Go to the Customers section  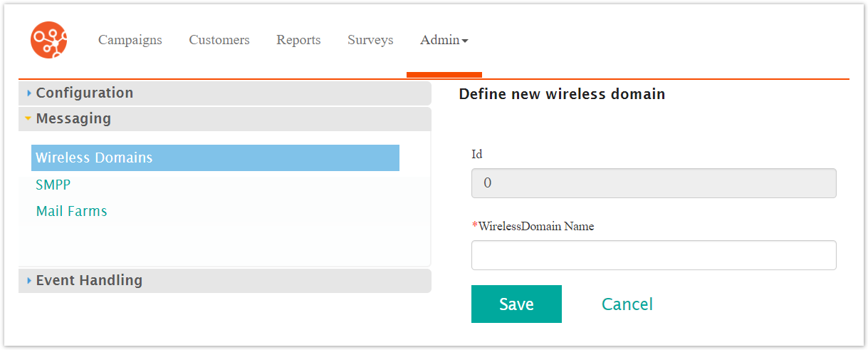219,40
